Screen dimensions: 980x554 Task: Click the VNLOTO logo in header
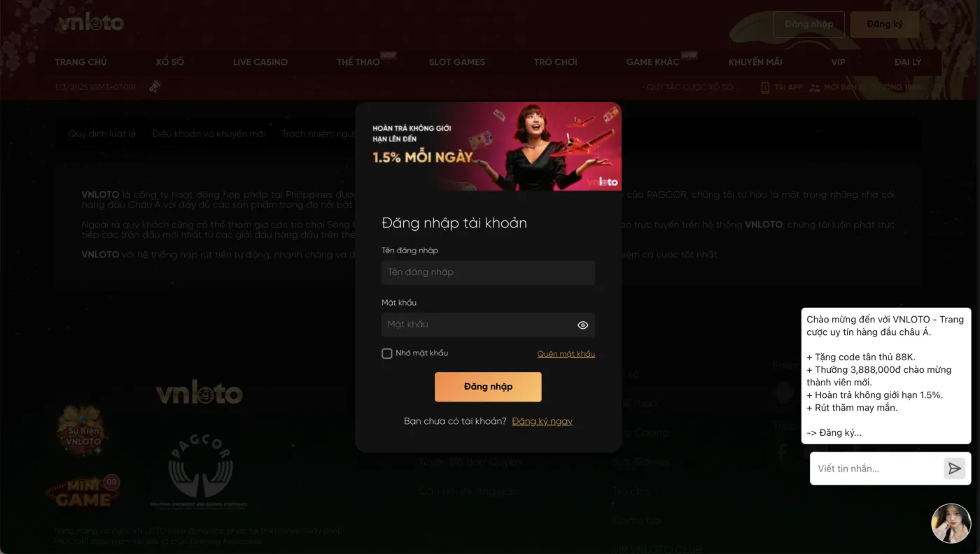click(x=91, y=23)
